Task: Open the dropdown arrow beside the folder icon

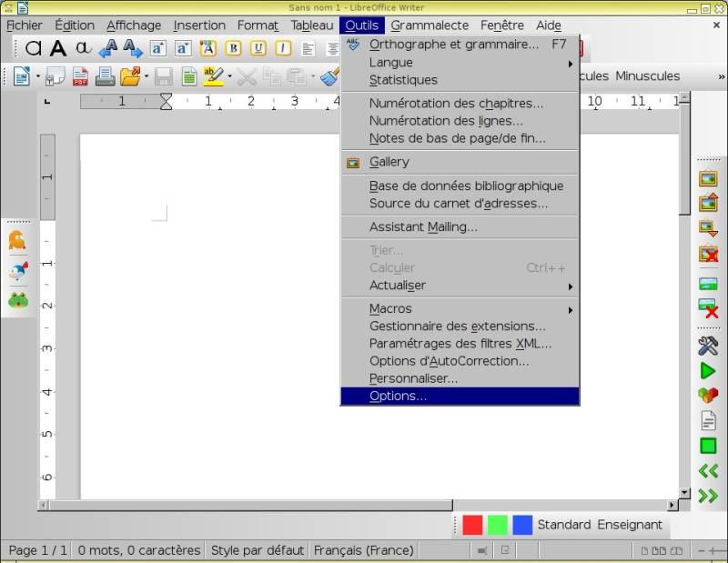Action: (x=147, y=76)
